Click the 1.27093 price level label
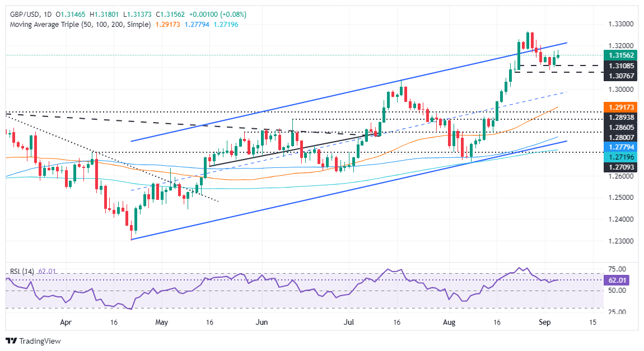Screen dimensions: 644x351 click(622, 167)
